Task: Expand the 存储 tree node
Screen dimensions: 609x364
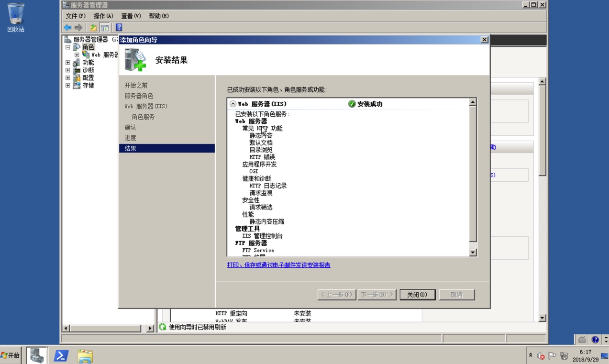Action: [68, 85]
